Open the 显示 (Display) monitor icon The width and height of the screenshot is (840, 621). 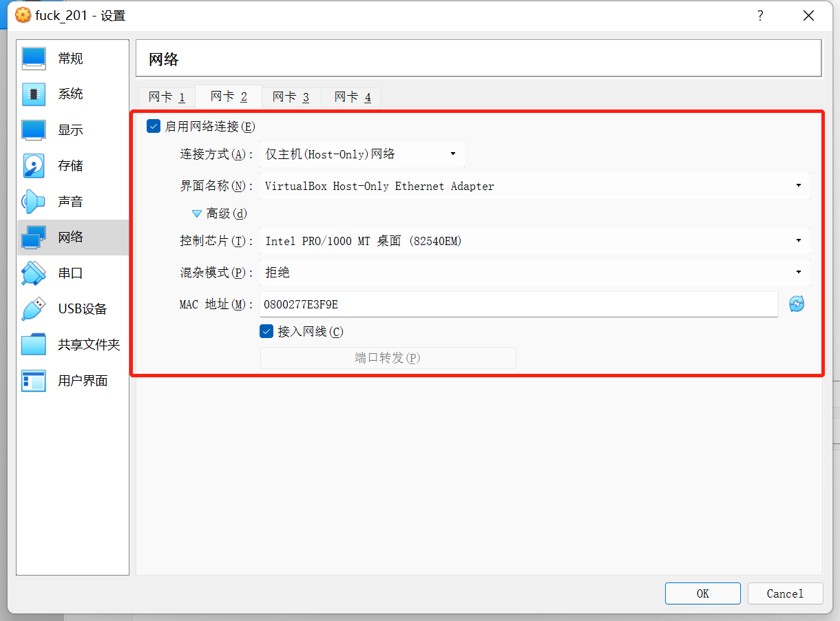[34, 130]
